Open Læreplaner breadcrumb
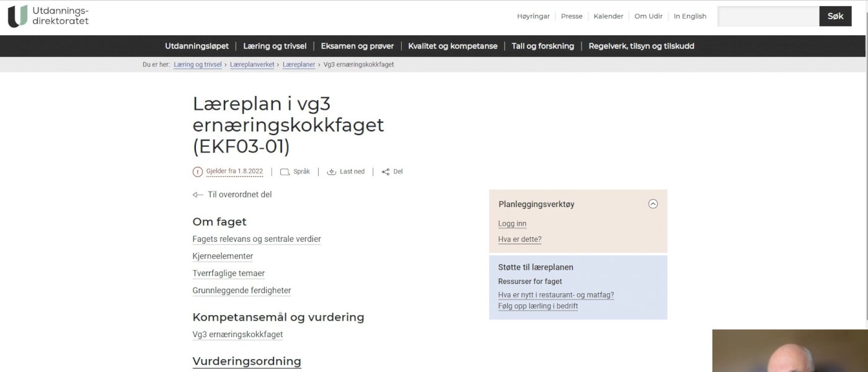The height and width of the screenshot is (372, 868). (x=299, y=64)
